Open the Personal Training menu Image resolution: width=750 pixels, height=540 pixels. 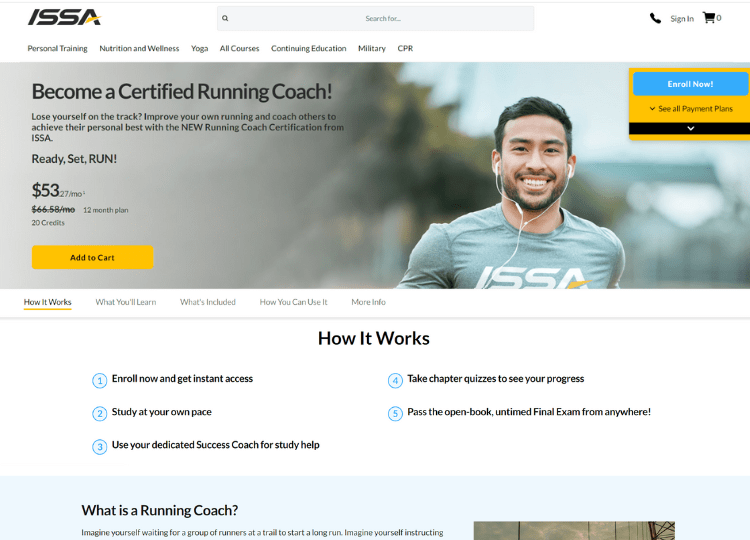pyautogui.click(x=57, y=48)
